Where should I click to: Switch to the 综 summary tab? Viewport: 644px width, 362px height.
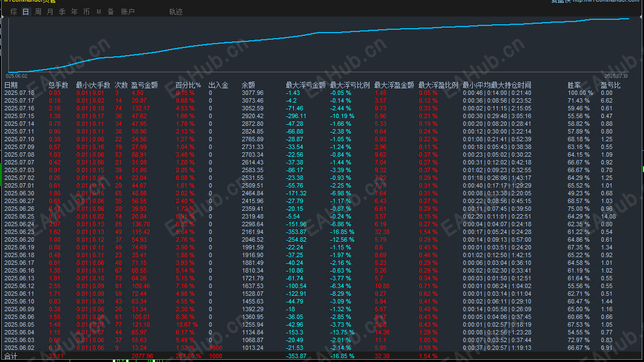coord(14,12)
